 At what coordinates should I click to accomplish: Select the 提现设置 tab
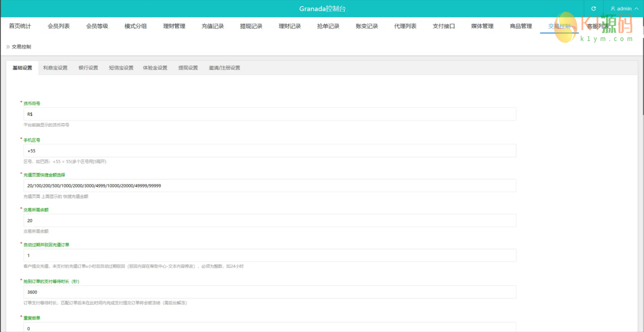coord(188,68)
